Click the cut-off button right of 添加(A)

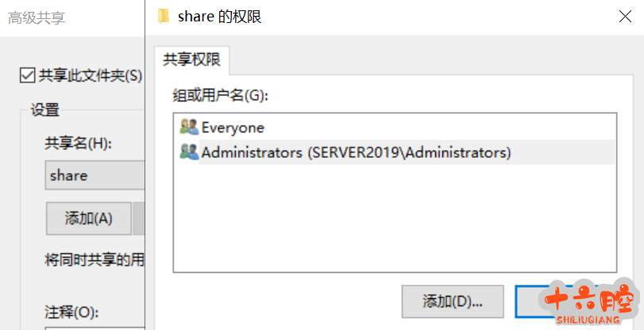[x=139, y=218]
